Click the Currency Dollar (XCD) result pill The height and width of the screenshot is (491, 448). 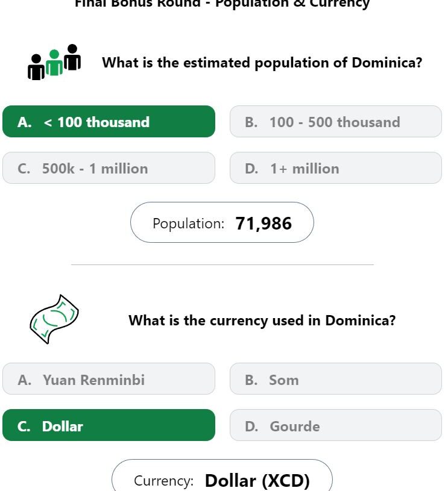222,476
